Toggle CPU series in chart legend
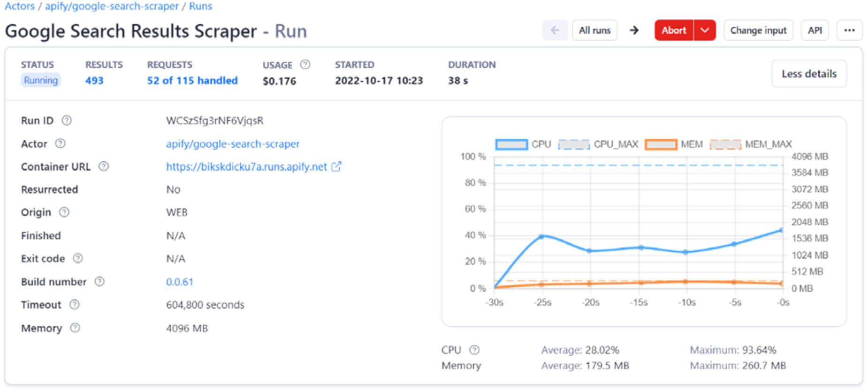Image resolution: width=868 pixels, height=391 pixels. click(523, 144)
